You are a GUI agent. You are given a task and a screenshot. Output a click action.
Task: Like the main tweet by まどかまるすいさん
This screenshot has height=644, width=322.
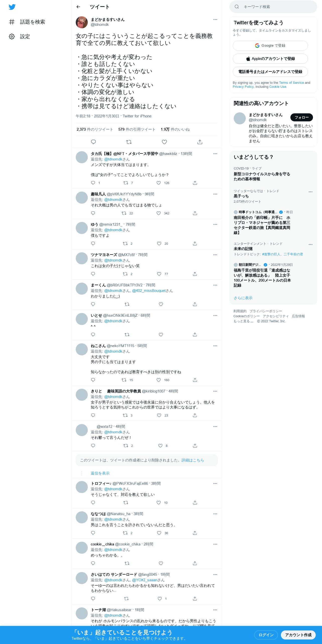click(x=164, y=142)
